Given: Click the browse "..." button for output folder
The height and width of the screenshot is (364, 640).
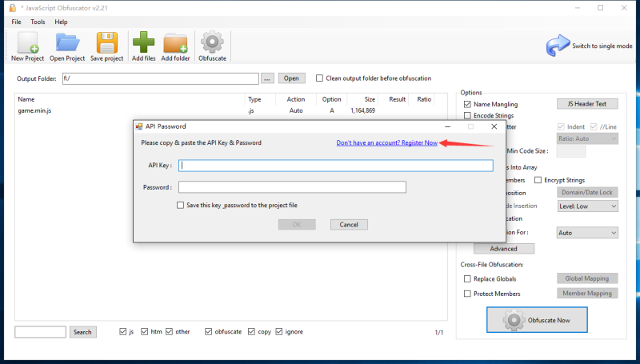Looking at the screenshot, I should (267, 78).
